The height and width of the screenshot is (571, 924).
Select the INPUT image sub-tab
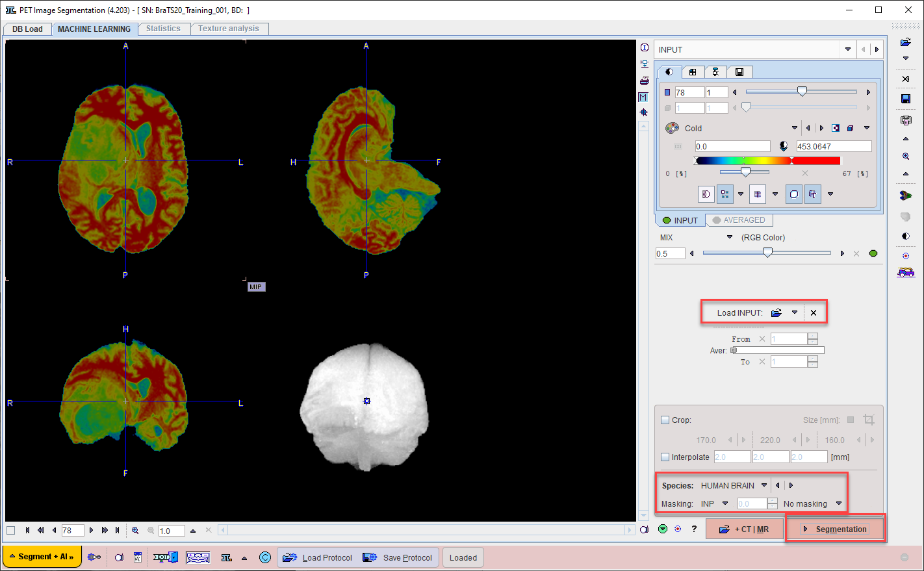click(x=680, y=220)
